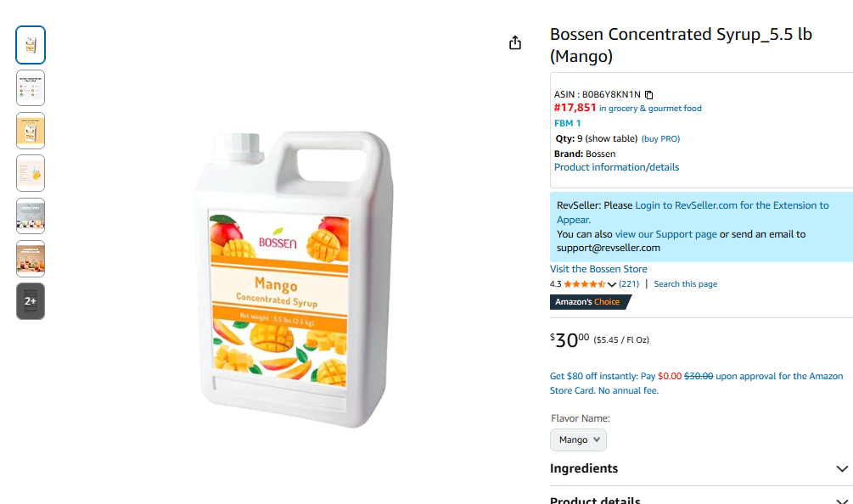Open the Mango flavor dropdown
The image size is (853, 504).
point(578,440)
